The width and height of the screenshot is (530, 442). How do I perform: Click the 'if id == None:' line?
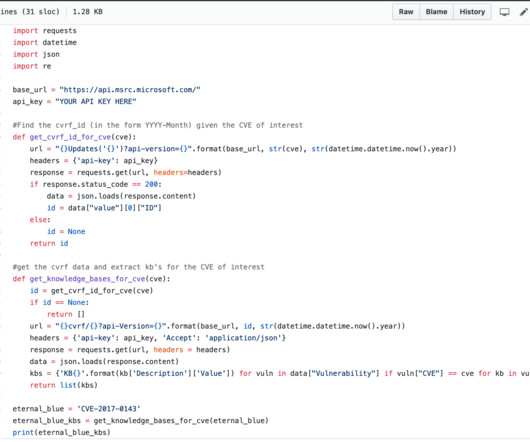59,303
